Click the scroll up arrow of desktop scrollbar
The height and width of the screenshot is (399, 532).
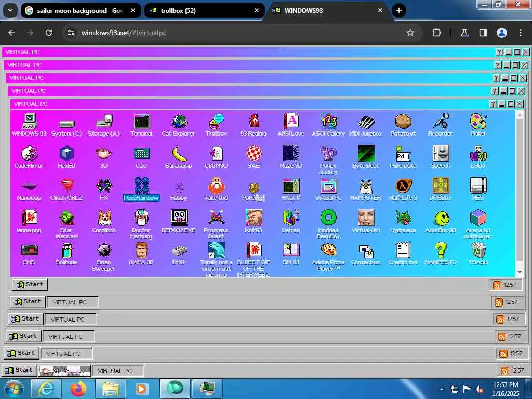point(520,115)
